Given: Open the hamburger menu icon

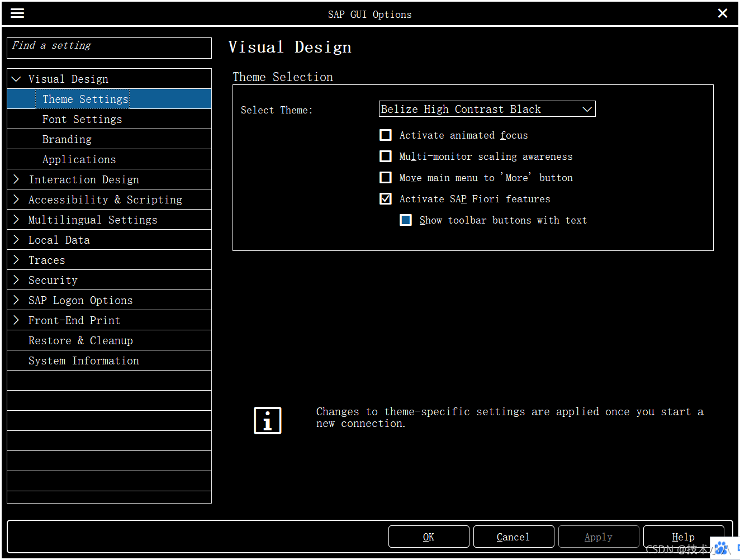Looking at the screenshot, I should click(17, 13).
